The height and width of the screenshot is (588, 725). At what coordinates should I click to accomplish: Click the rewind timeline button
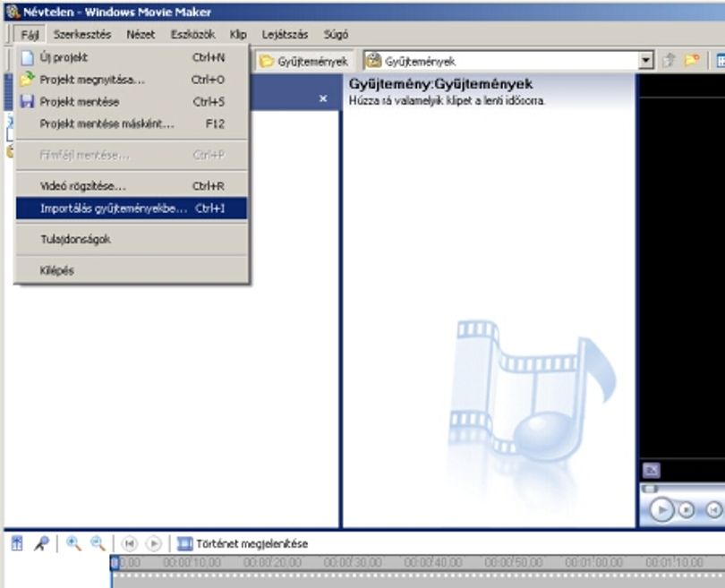tap(130, 543)
